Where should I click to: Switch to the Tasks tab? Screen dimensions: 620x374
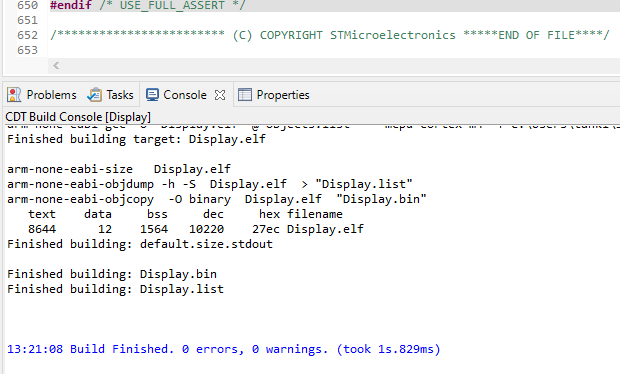111,95
